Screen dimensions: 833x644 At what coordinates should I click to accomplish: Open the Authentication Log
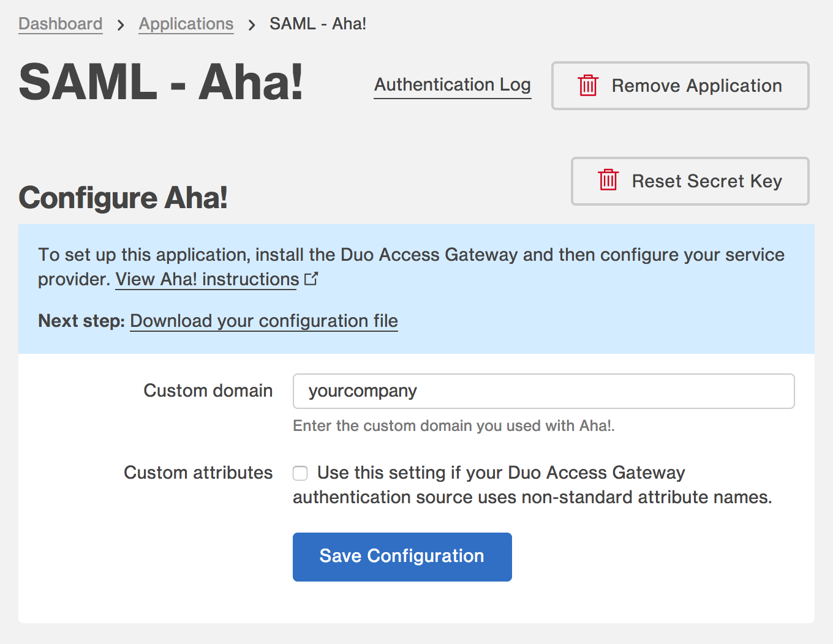click(453, 84)
